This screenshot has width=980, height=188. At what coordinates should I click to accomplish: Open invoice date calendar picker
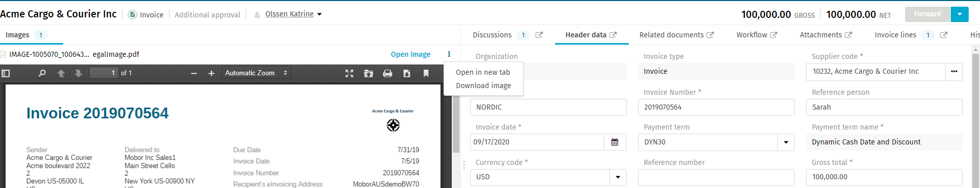click(x=615, y=142)
